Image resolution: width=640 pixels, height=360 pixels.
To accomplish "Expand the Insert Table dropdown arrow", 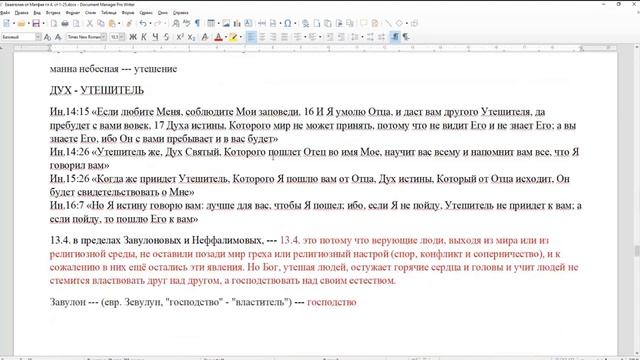I will [219, 23].
